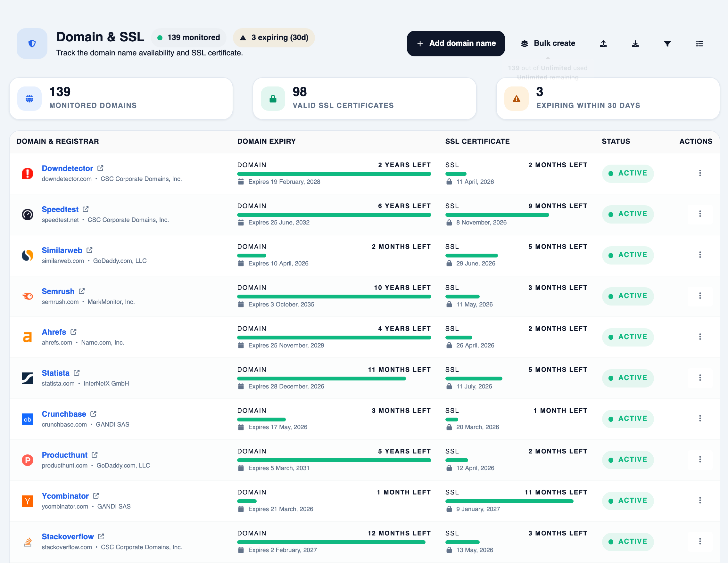Click the Speedtest domain expiry progress bar
Image resolution: width=728 pixels, height=563 pixels.
tap(334, 215)
